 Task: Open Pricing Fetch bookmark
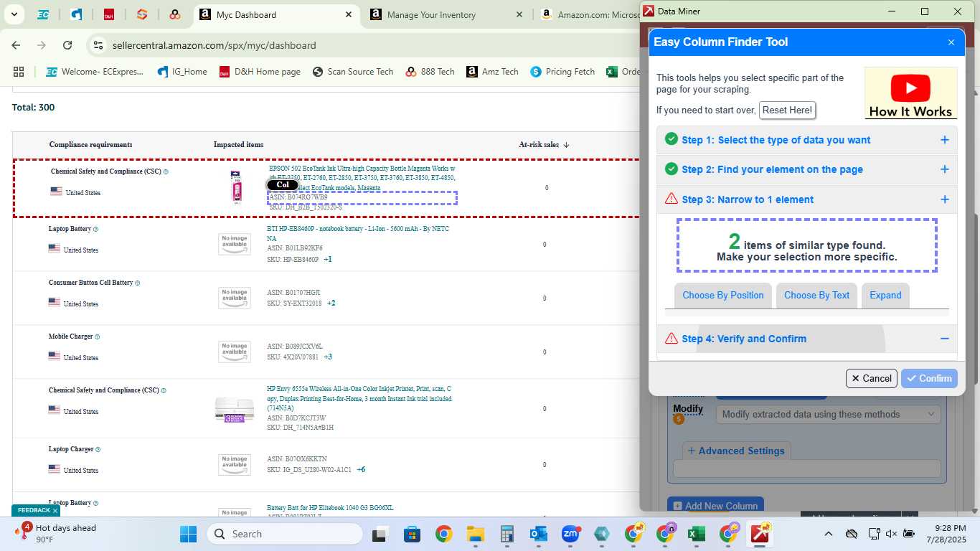(562, 72)
